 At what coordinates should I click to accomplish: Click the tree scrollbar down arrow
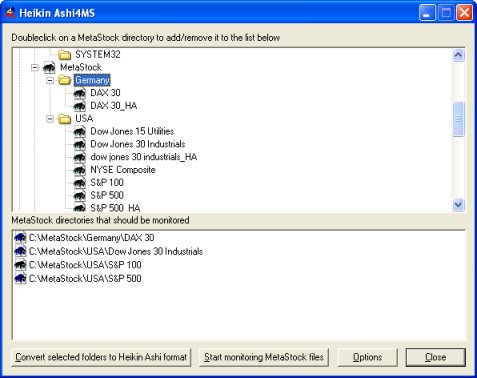[458, 204]
